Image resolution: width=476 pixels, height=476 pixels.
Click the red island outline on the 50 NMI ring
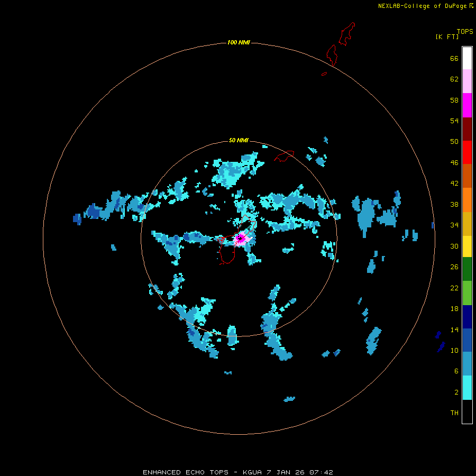[284, 156]
